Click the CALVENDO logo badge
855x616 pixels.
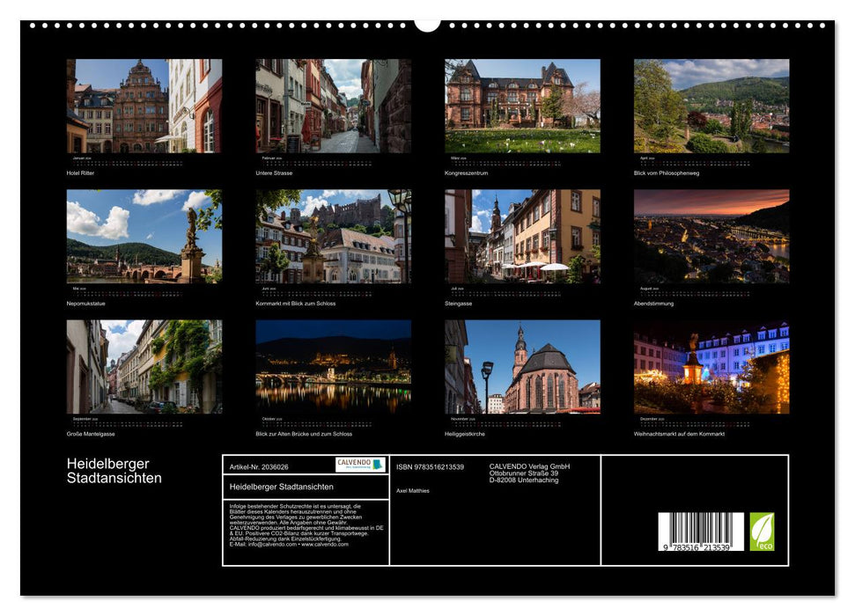point(359,465)
